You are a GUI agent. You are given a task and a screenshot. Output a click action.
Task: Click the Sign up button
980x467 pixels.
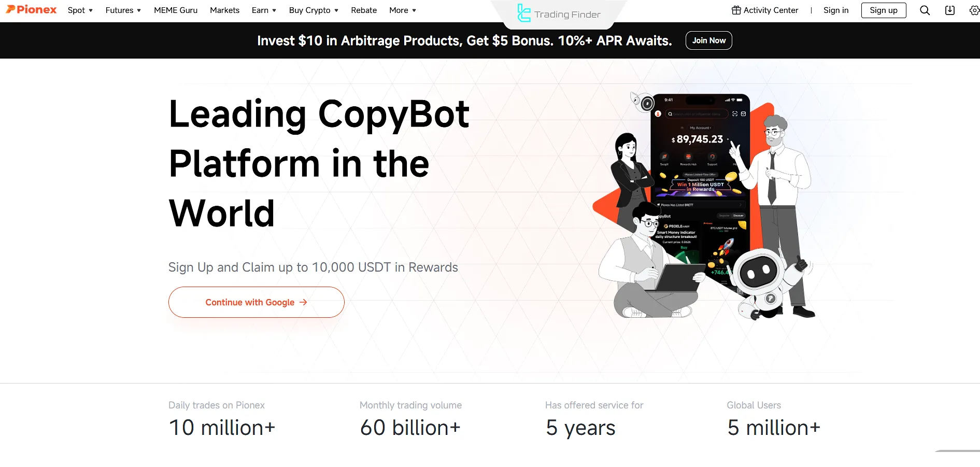[883, 10]
